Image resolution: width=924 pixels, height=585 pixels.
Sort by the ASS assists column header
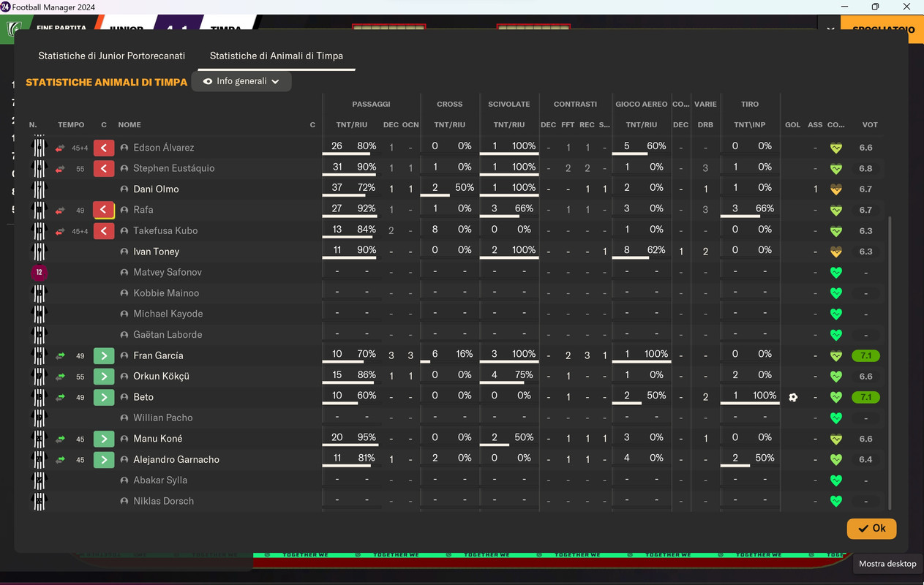815,125
